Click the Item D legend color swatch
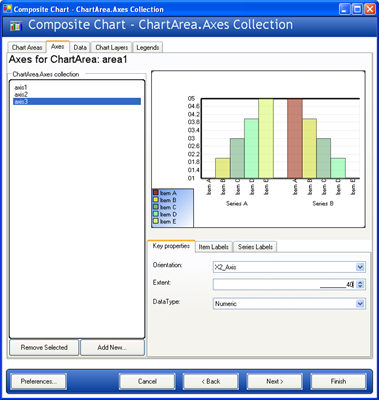Image resolution: width=379 pixels, height=400 pixels. [156, 214]
